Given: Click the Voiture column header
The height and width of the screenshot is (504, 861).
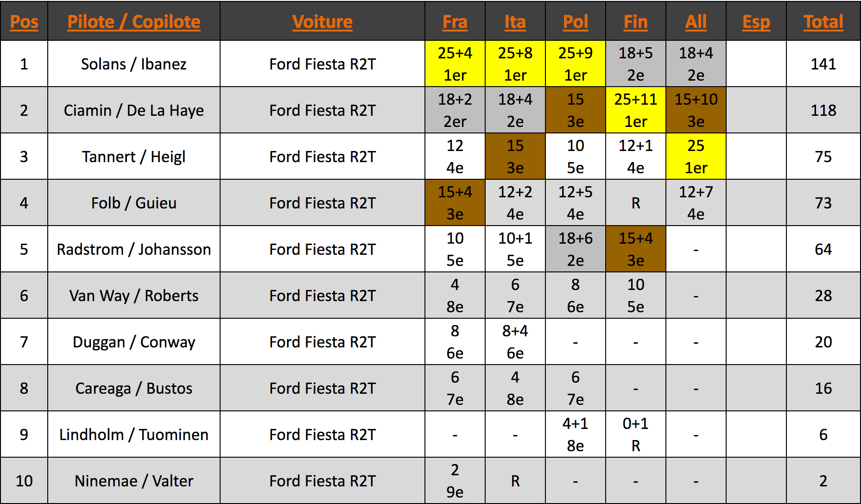Looking at the screenshot, I should point(323,22).
